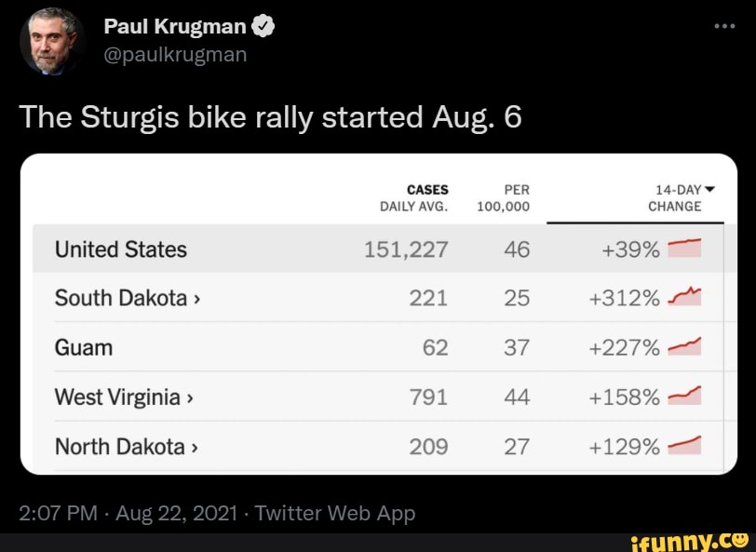
Task: Click the United States trend sparkline
Action: (684, 249)
